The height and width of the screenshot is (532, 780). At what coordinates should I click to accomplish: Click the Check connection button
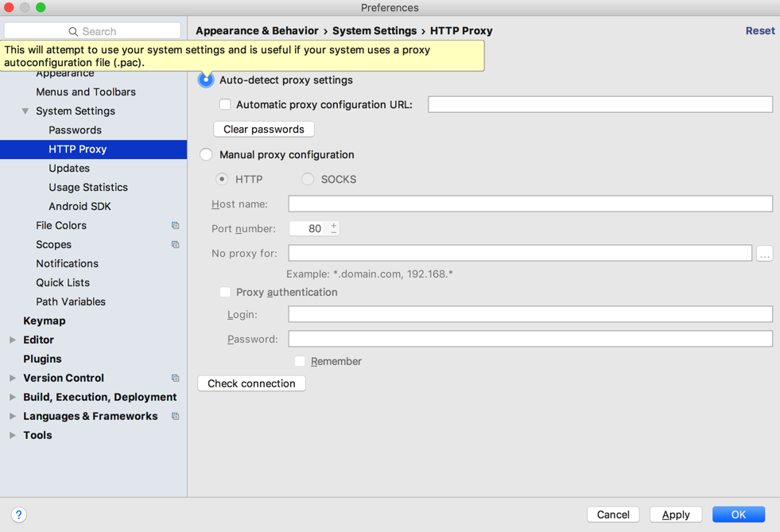pos(251,383)
